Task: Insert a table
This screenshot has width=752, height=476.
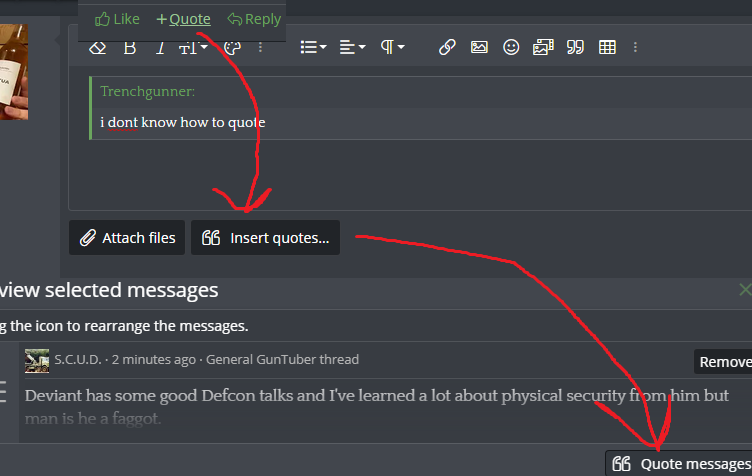Action: [x=607, y=47]
